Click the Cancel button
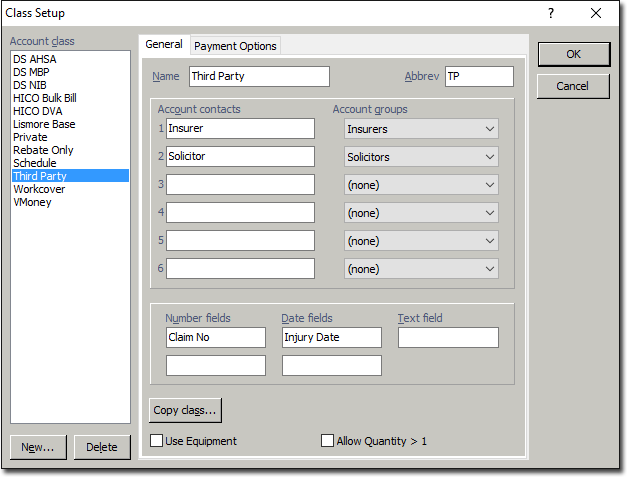627x477 pixels. pyautogui.click(x=573, y=86)
